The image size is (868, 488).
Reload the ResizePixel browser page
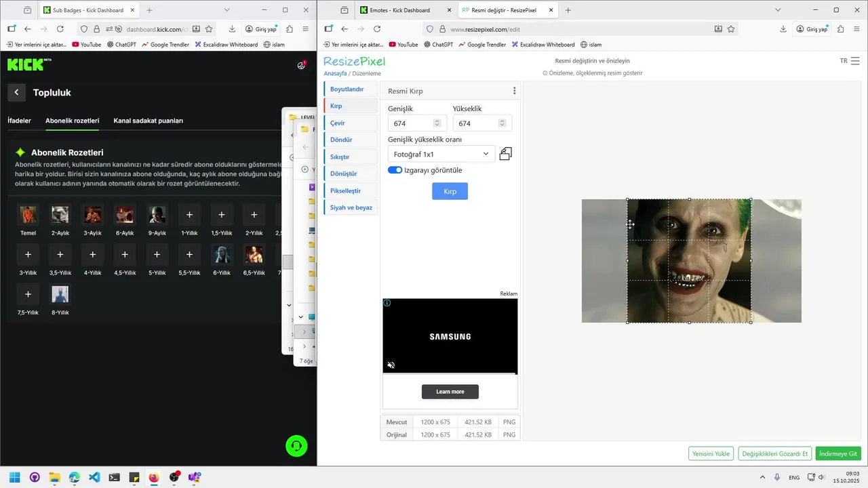[377, 29]
